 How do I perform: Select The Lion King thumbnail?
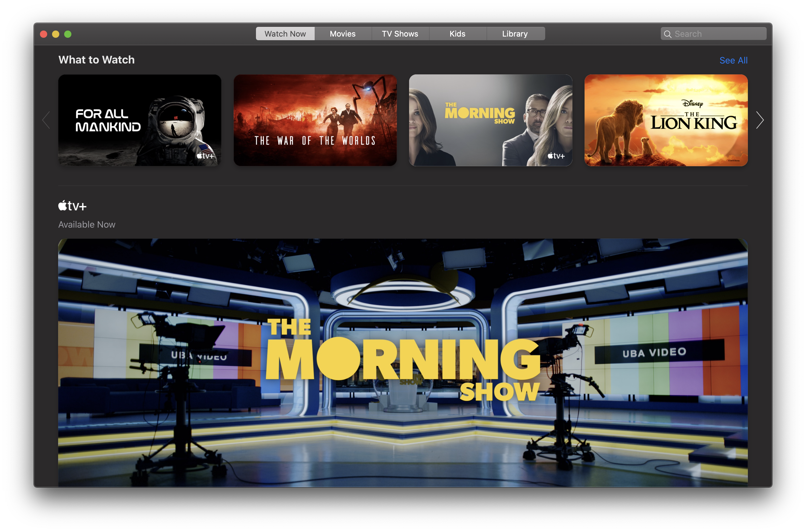click(666, 120)
